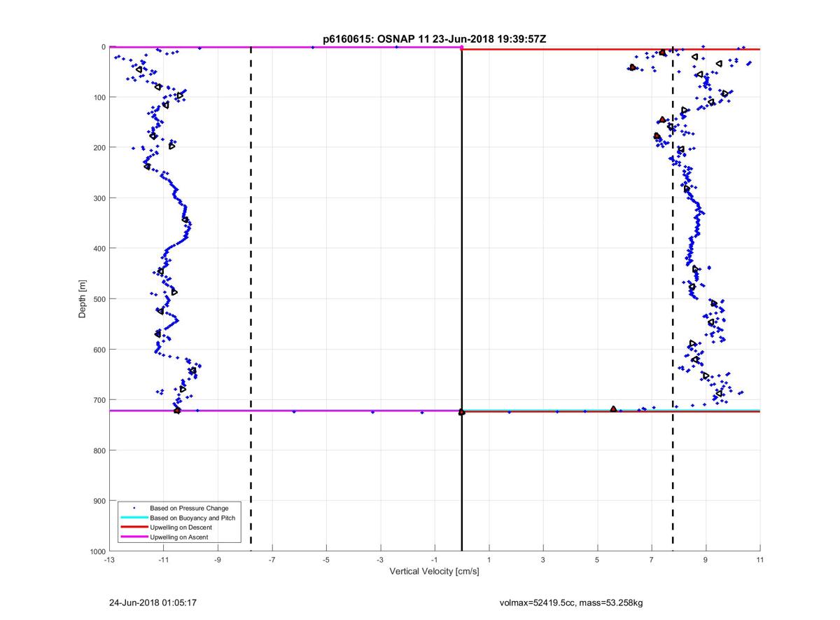Click y-axis tick label 100
840x620 pixels.
pyautogui.click(x=99, y=97)
